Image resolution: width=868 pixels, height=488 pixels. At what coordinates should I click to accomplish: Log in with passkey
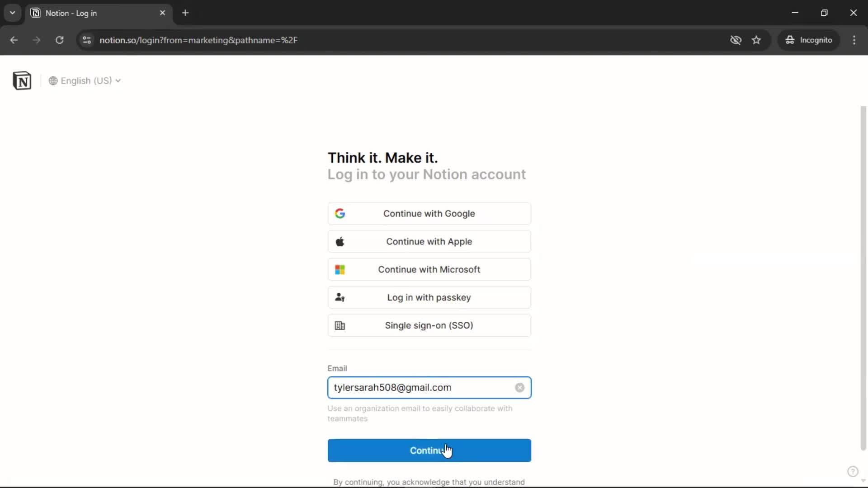pyautogui.click(x=429, y=298)
